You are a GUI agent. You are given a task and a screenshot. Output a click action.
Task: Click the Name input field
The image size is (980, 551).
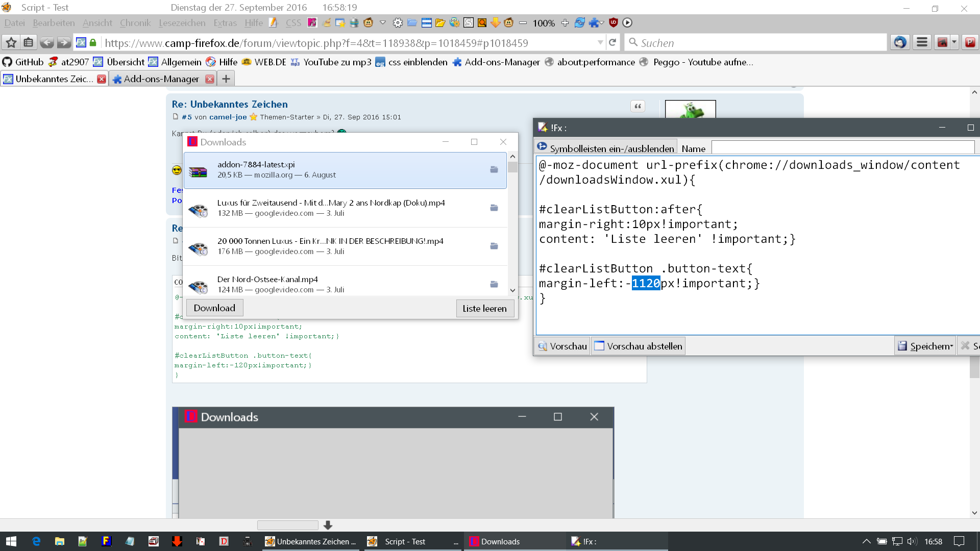tap(842, 148)
